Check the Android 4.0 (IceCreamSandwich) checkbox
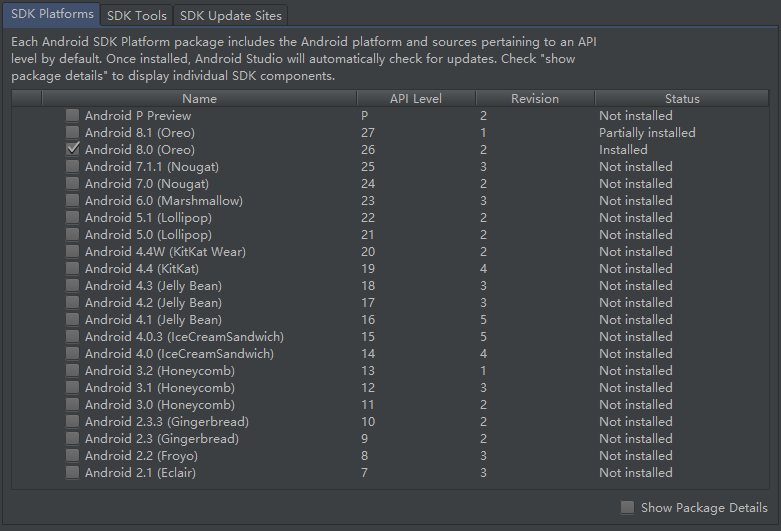781x531 pixels. [73, 354]
